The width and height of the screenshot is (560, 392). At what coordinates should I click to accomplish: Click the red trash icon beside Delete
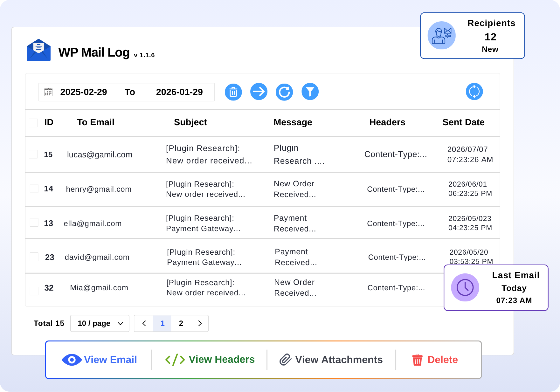pyautogui.click(x=417, y=360)
